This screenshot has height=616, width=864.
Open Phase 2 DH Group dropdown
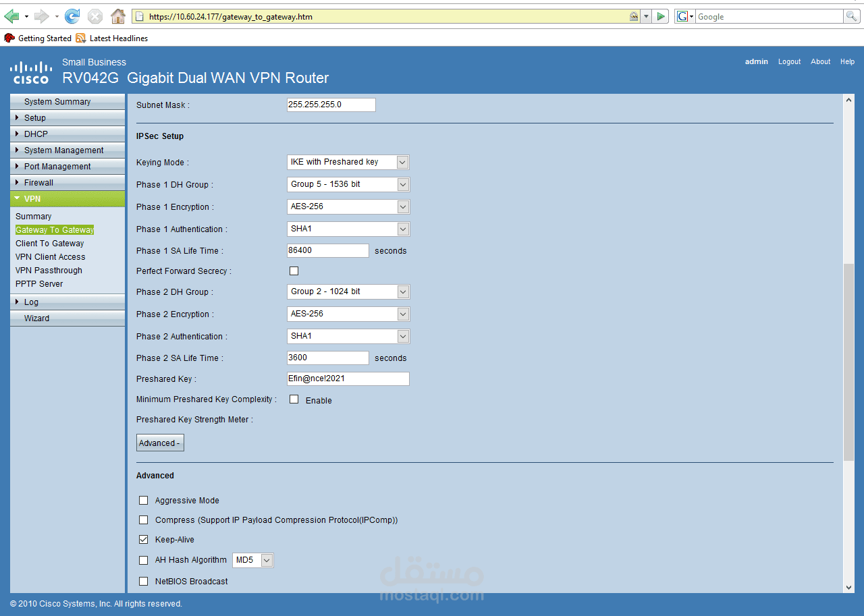click(348, 291)
